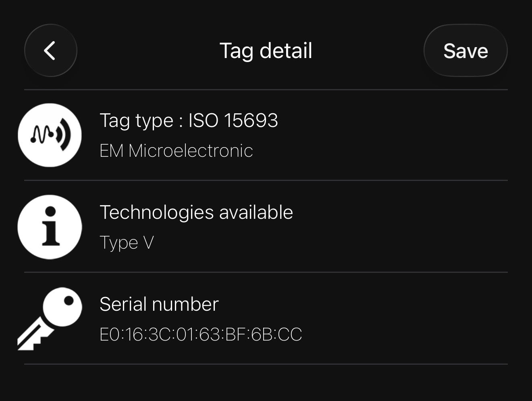Click the divider beneath the Type V row
This screenshot has width=532, height=401.
pos(266,272)
